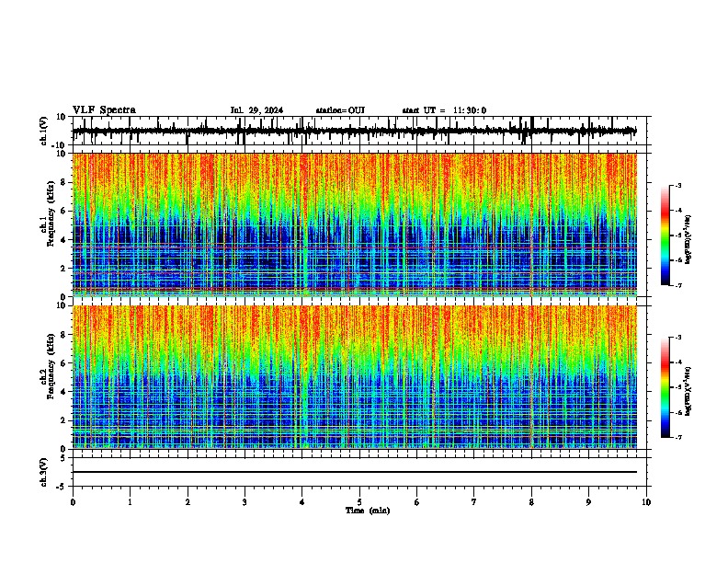The width and height of the screenshot is (728, 563).
Task: Click the '0' tick on Time axis
Action: pos(73,502)
